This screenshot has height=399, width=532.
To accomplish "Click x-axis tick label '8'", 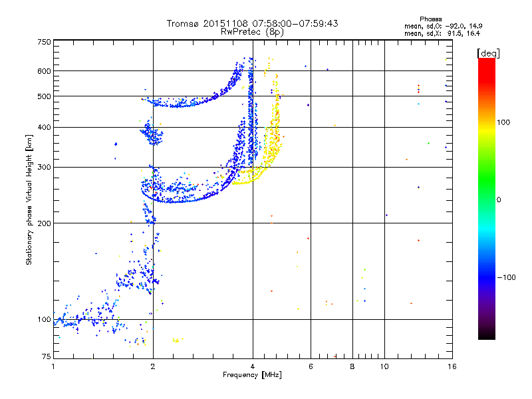I will pos(352,366).
